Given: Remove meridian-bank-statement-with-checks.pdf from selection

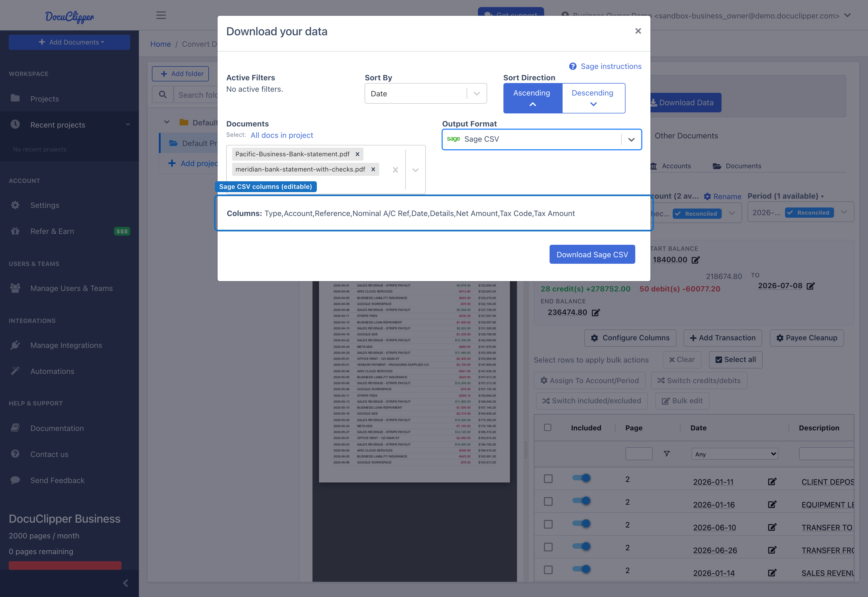Looking at the screenshot, I should coord(373,169).
